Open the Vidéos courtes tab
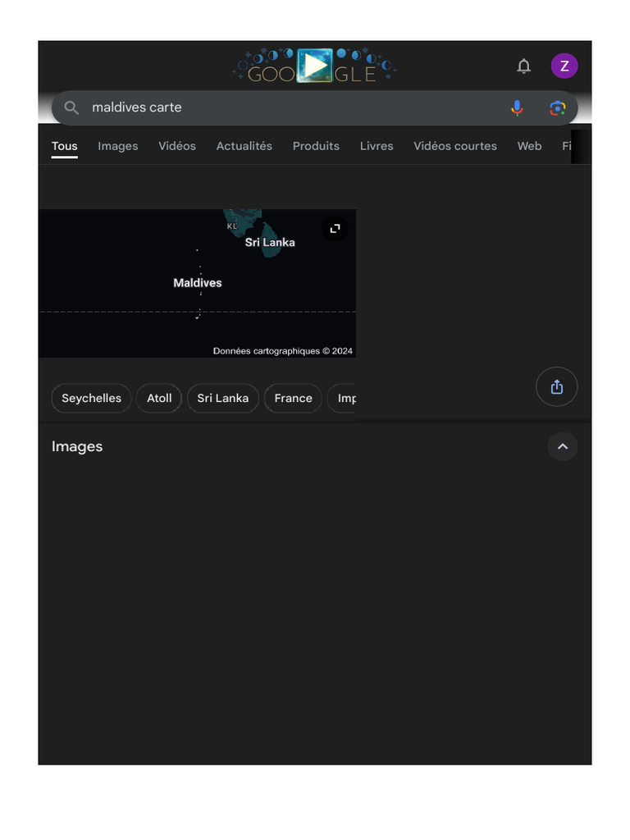Viewport: 630px width, 840px height. [454, 146]
